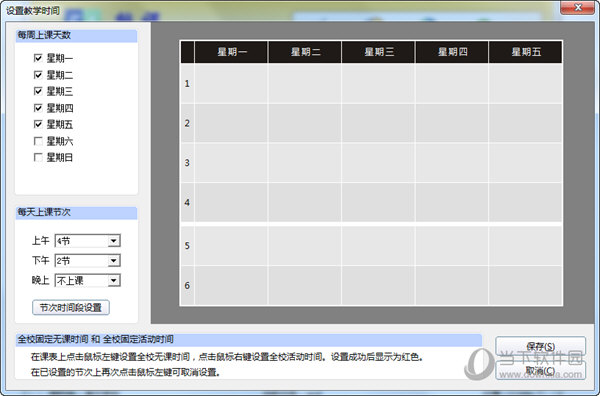
Task: Select period 6 cell under 星期三
Action: [378, 285]
